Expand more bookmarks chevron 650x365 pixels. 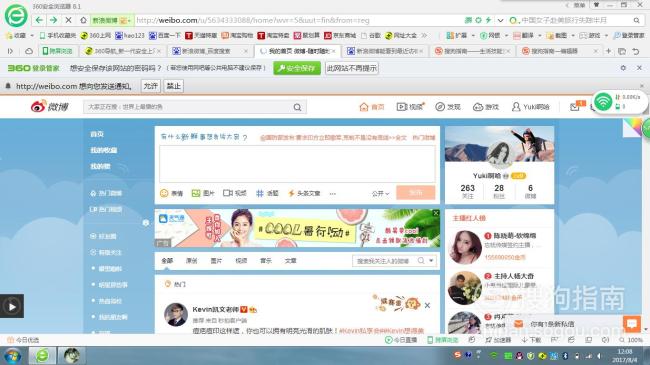(424, 36)
